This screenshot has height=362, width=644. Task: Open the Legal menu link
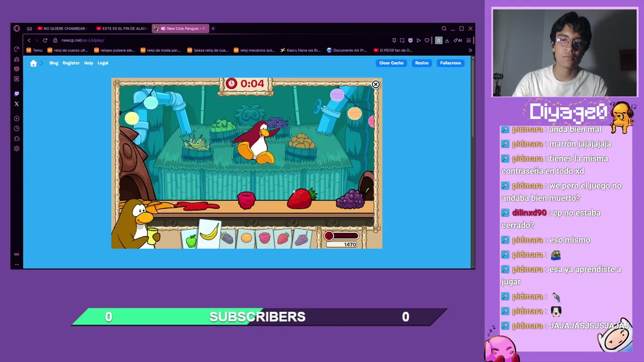pyautogui.click(x=103, y=63)
